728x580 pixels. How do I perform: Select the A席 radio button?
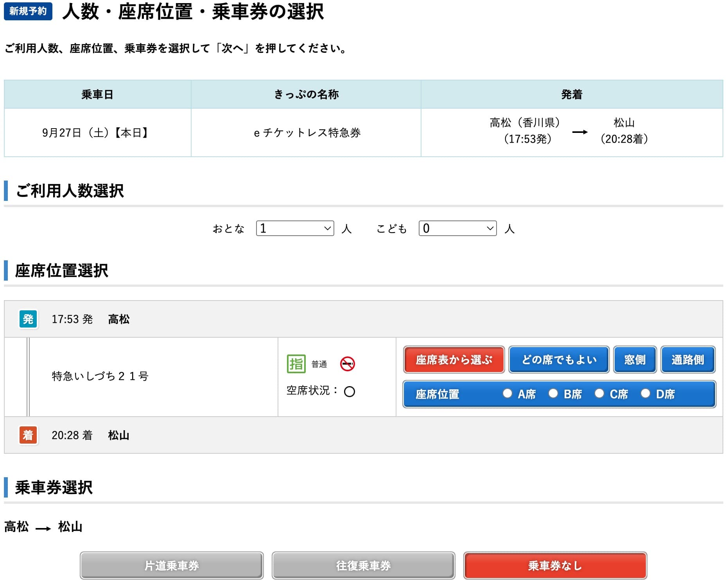click(x=507, y=393)
